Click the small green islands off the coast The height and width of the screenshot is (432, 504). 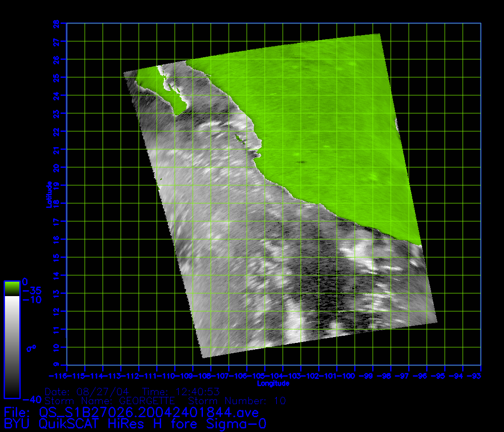pyautogui.click(x=239, y=139)
